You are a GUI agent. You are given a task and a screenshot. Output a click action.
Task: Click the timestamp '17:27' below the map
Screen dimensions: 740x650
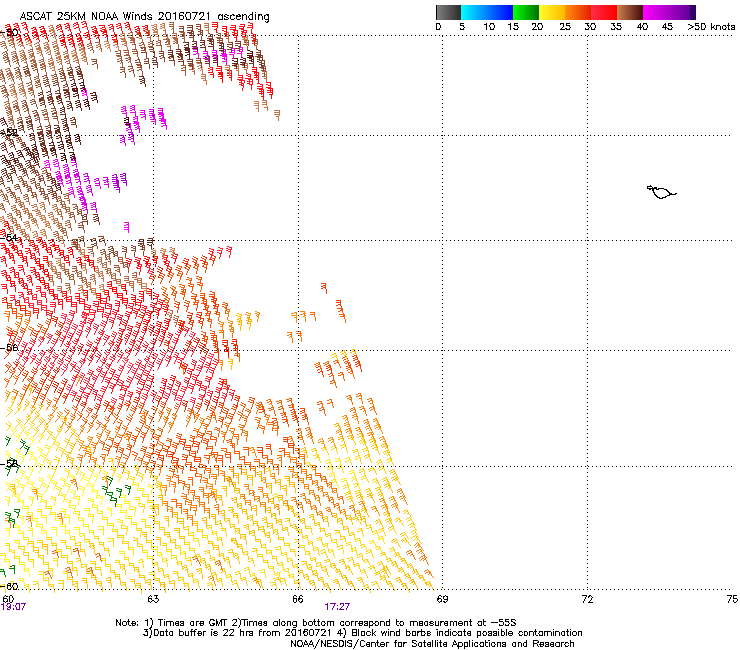(337, 607)
